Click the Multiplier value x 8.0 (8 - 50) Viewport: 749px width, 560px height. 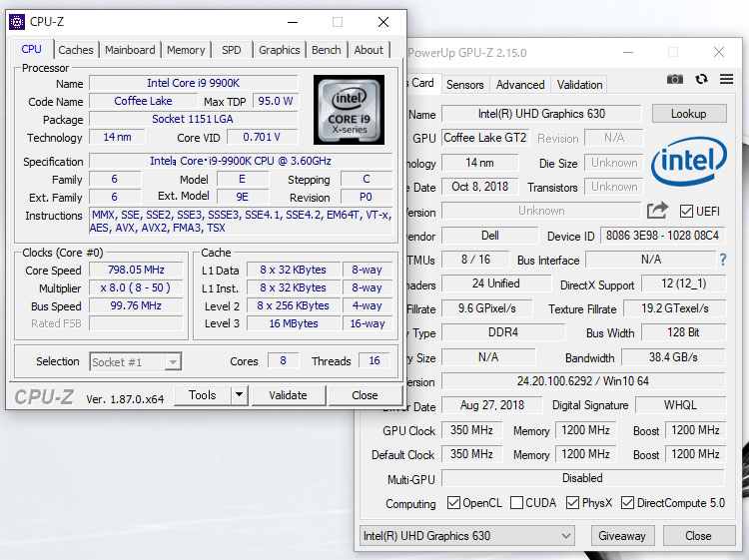[x=136, y=287]
